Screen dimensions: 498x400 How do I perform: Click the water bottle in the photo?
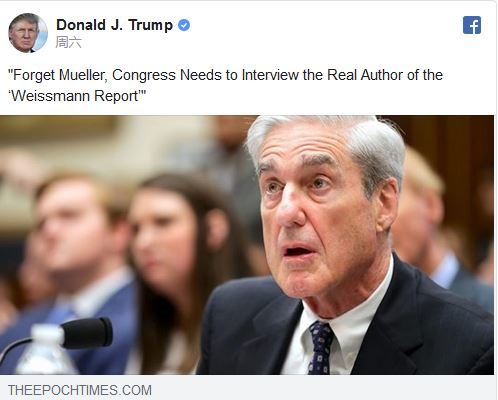[47, 349]
